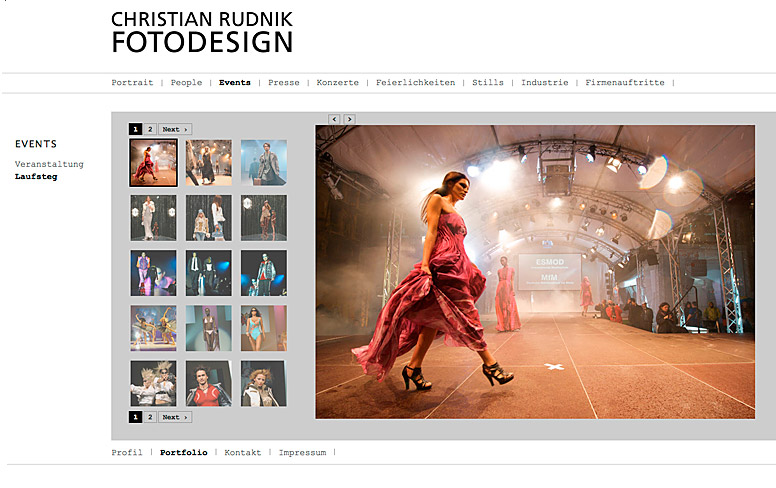
Task: Select the bottom-left thumbnail of blonde model
Action: 153,383
